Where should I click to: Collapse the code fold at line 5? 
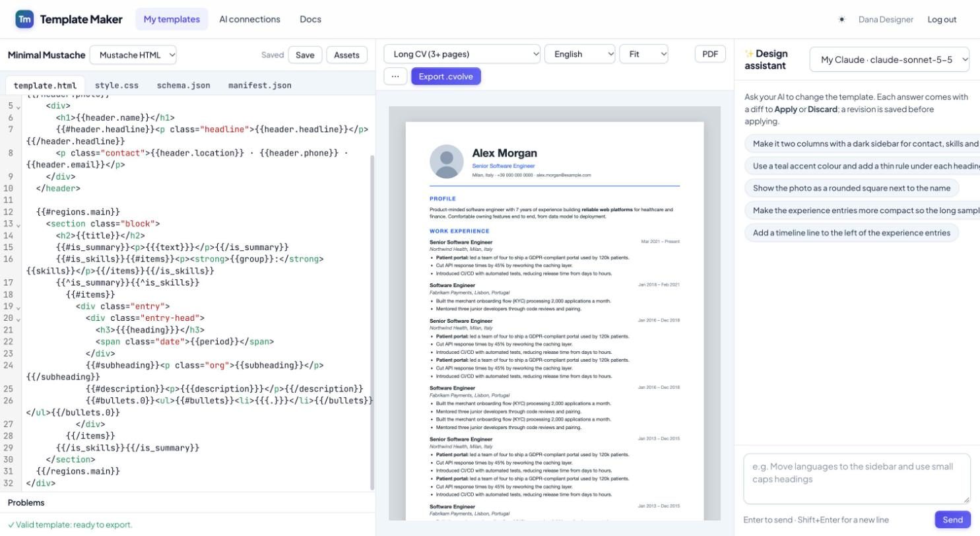18,106
